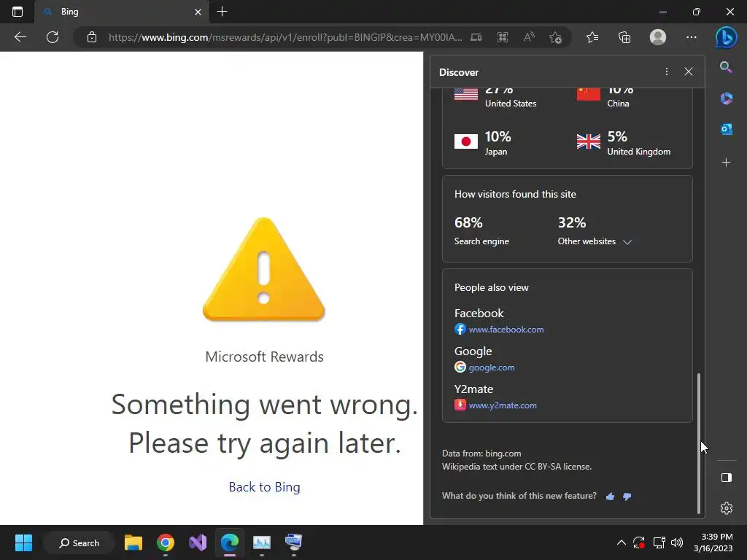Viewport: 747px width, 560px height.
Task: Activate Read aloud icon
Action: click(x=529, y=37)
